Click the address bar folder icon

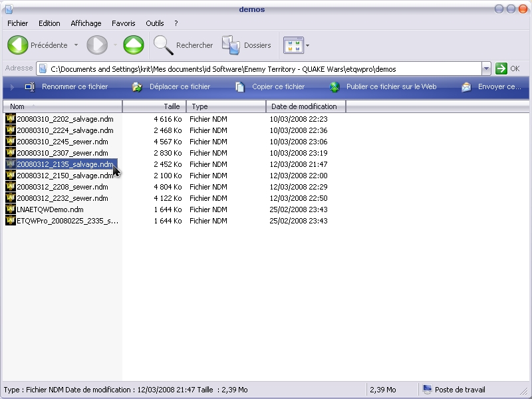click(x=43, y=69)
